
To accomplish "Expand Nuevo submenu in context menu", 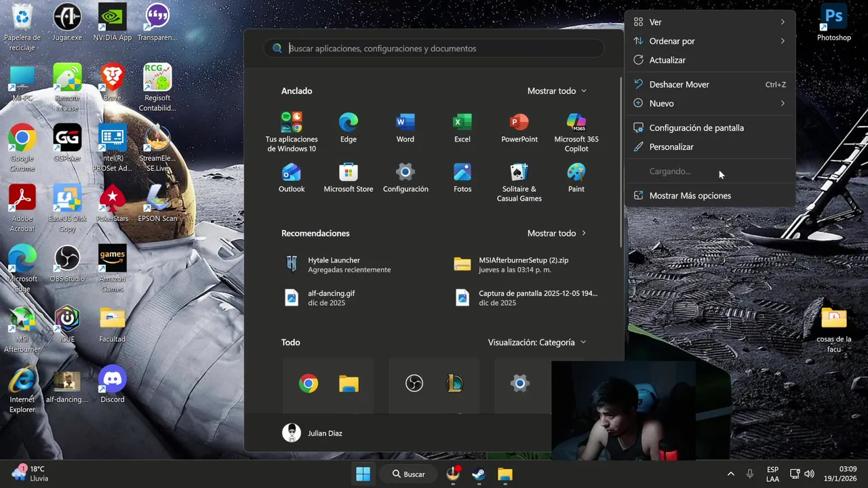I will 709,103.
